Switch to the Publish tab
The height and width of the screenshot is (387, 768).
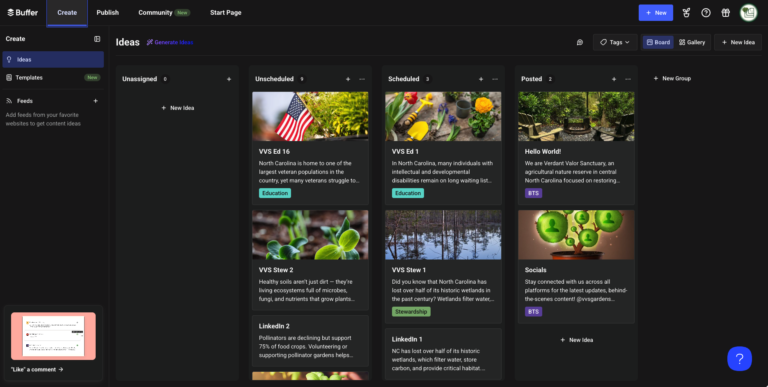(x=108, y=13)
